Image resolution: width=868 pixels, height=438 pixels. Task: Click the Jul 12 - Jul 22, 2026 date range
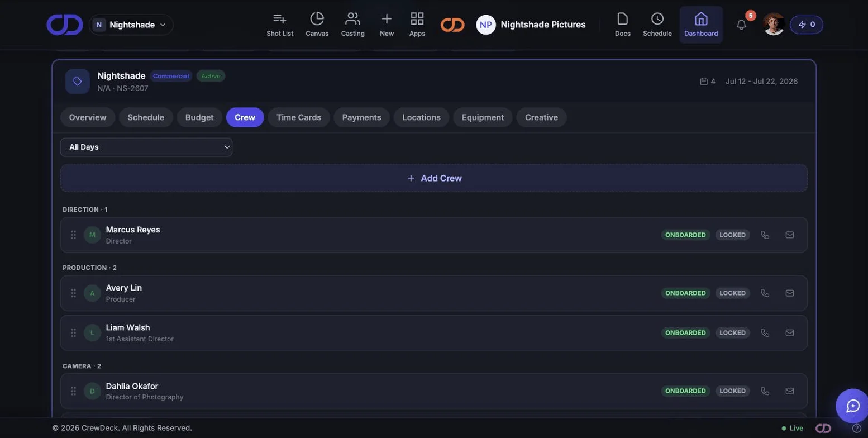(762, 82)
